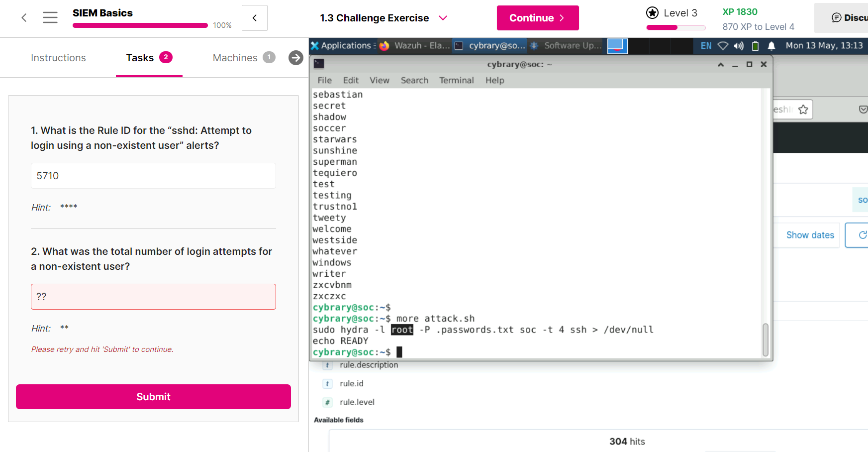This screenshot has width=868, height=452.
Task: Click the login attempts answer field
Action: pos(153,297)
